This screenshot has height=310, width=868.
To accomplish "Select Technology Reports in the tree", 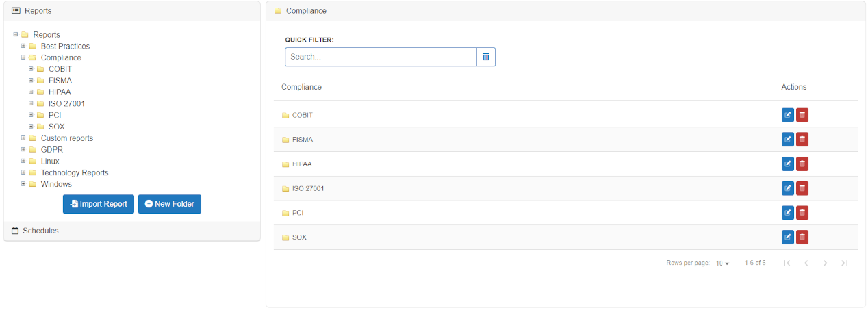I will click(x=75, y=172).
